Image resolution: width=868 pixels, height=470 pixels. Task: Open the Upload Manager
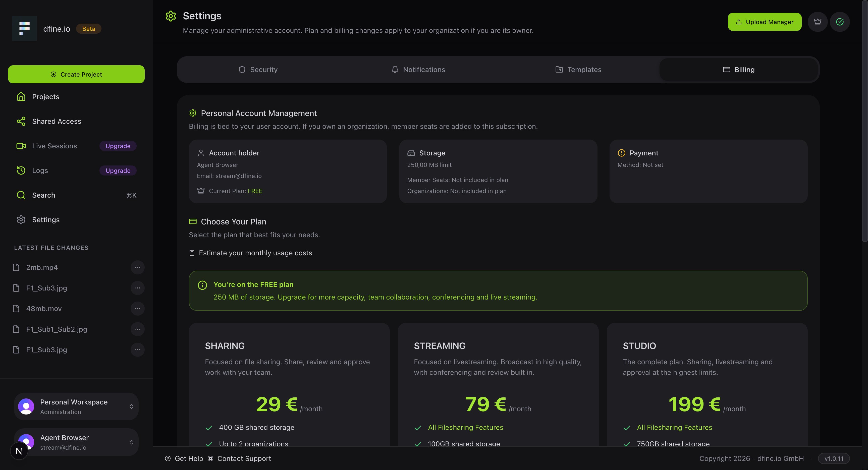(765, 22)
